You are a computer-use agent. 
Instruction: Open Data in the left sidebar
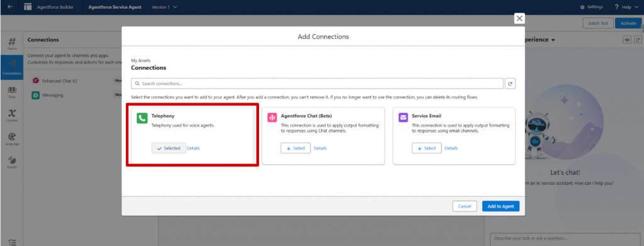pos(12,92)
